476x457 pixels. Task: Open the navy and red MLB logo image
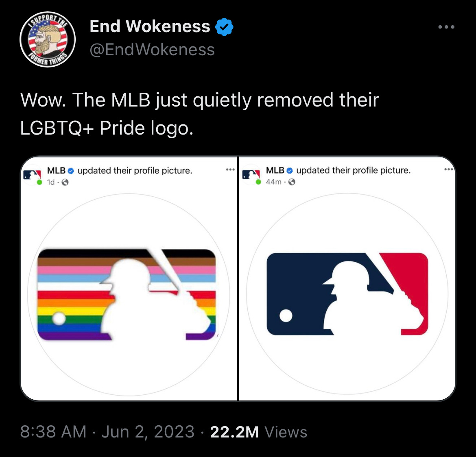click(347, 294)
